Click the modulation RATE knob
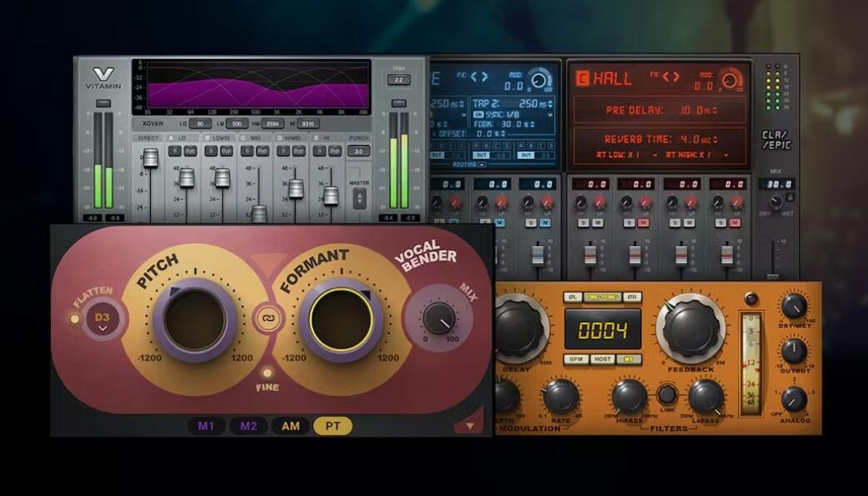The image size is (868, 496). pyautogui.click(x=561, y=397)
